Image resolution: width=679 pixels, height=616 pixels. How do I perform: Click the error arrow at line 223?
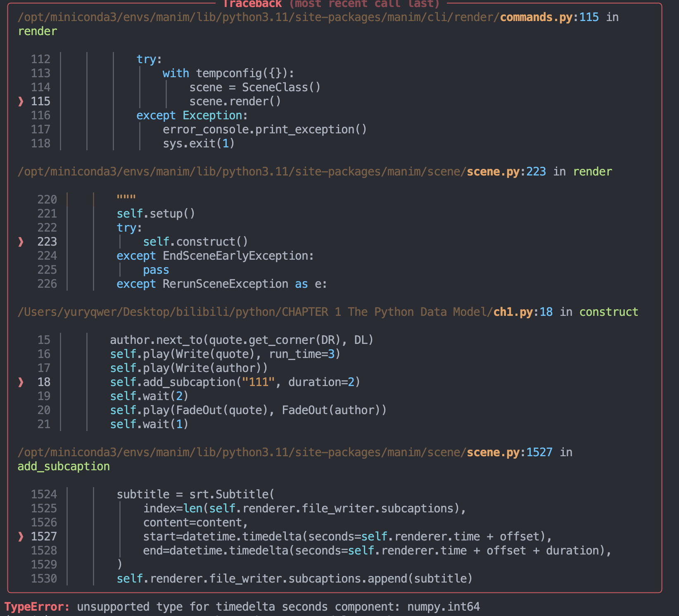(x=20, y=242)
